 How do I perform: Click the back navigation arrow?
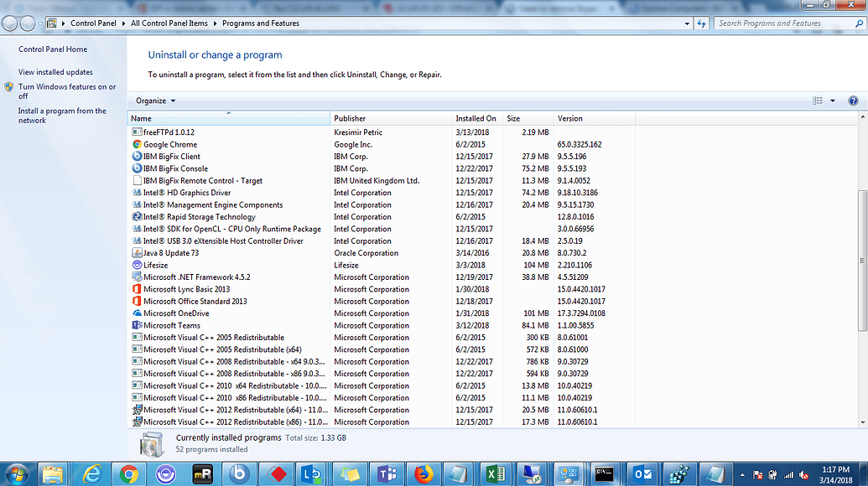[8, 23]
